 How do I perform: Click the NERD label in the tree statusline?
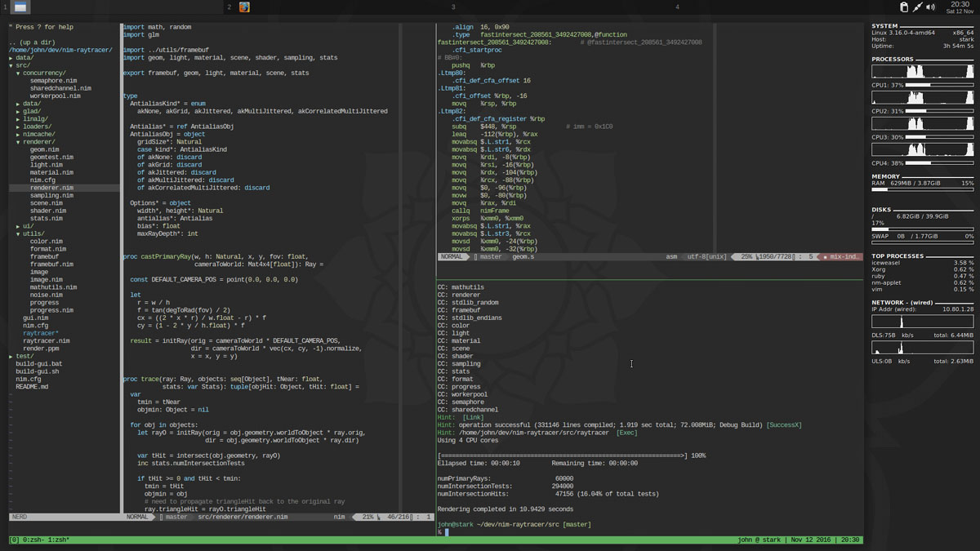point(18,517)
